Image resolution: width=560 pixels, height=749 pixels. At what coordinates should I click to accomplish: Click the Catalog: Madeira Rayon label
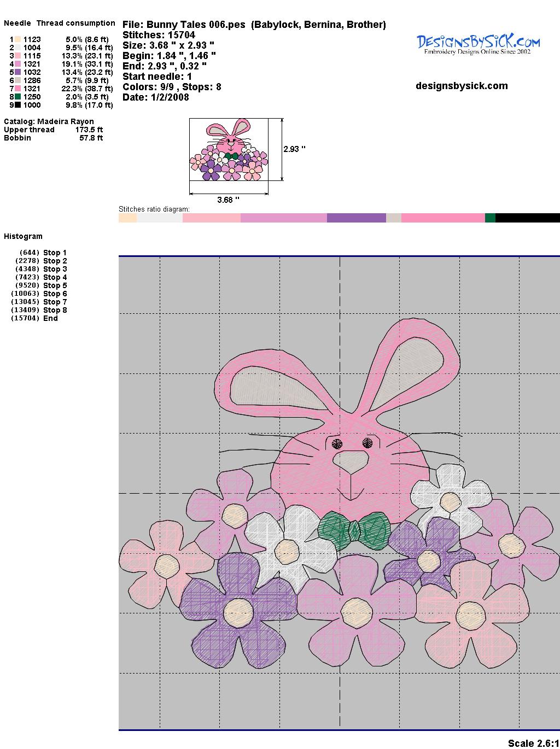click(49, 121)
